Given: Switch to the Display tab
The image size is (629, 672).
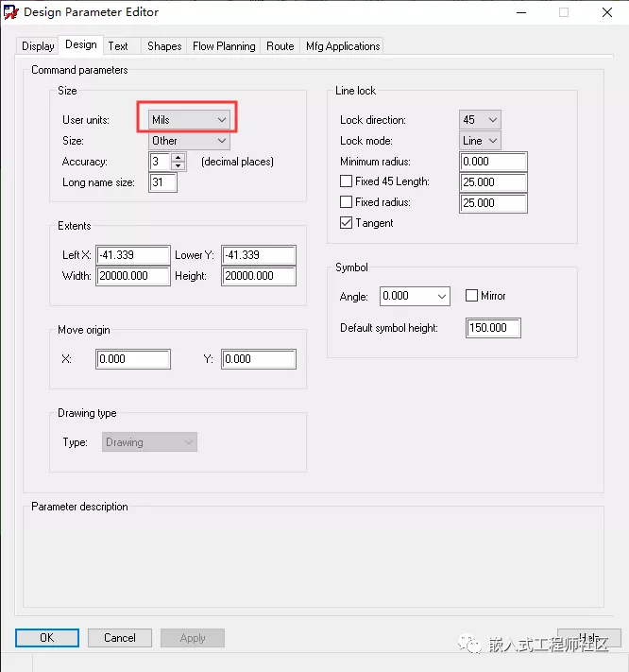Looking at the screenshot, I should 38,46.
